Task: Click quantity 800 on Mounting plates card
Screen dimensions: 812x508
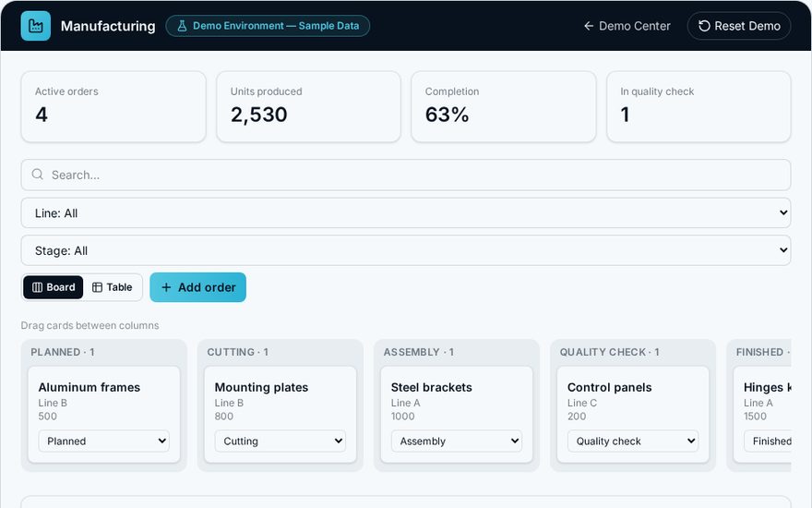Action: click(223, 417)
